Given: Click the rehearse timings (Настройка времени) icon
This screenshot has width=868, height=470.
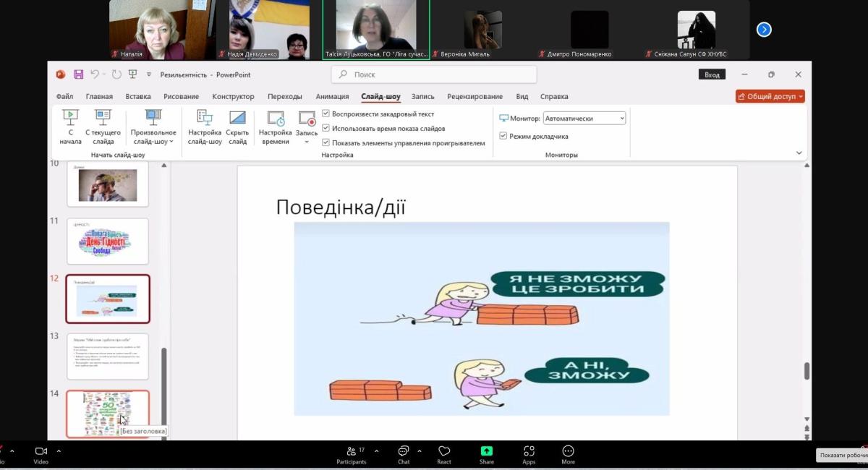Looking at the screenshot, I should pyautogui.click(x=275, y=118).
